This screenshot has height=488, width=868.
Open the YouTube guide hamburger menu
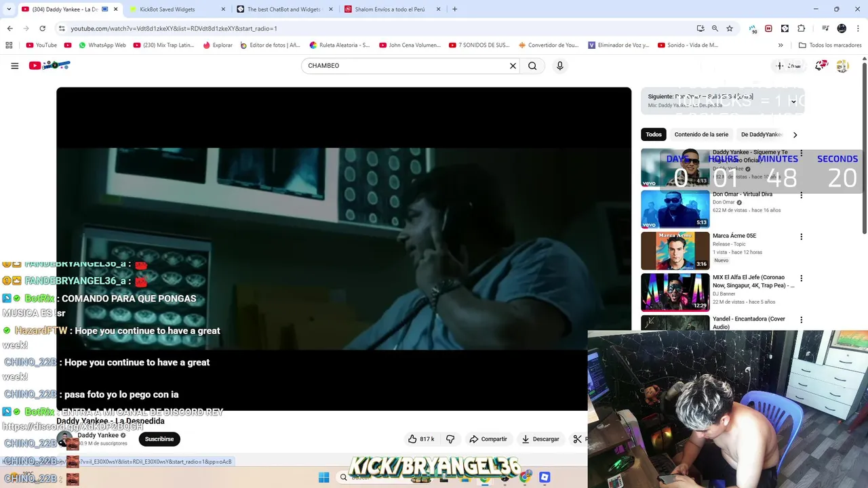pyautogui.click(x=14, y=66)
